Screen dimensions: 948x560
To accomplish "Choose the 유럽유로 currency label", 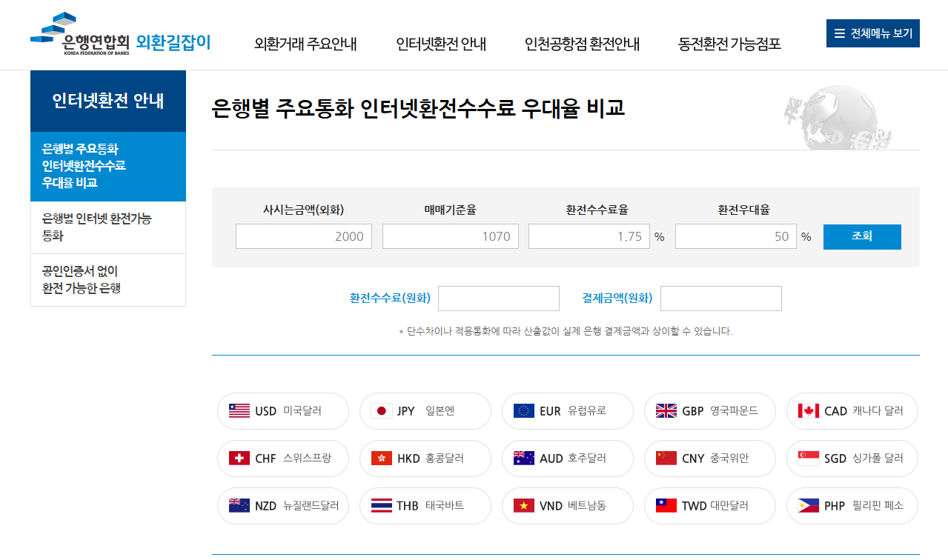I will [587, 411].
